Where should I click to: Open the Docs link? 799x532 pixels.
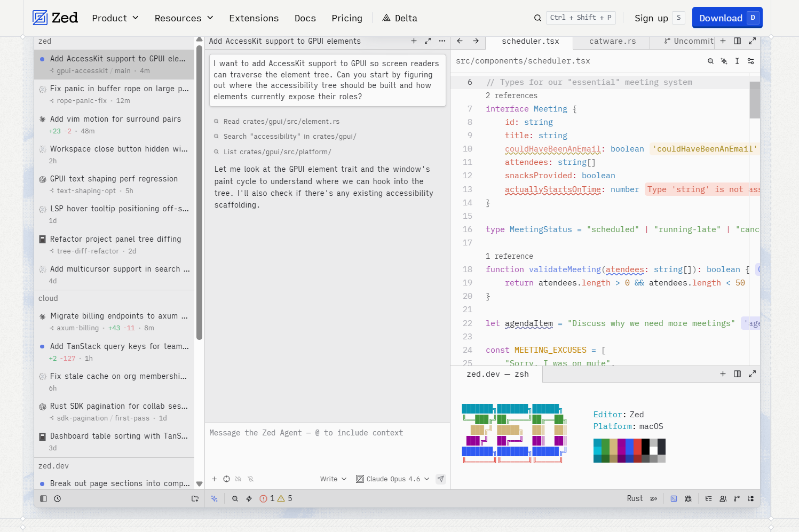[x=305, y=18]
